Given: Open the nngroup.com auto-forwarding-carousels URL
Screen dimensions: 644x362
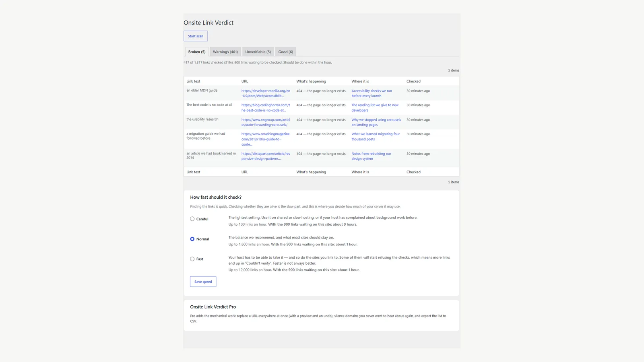Looking at the screenshot, I should 266,122.
